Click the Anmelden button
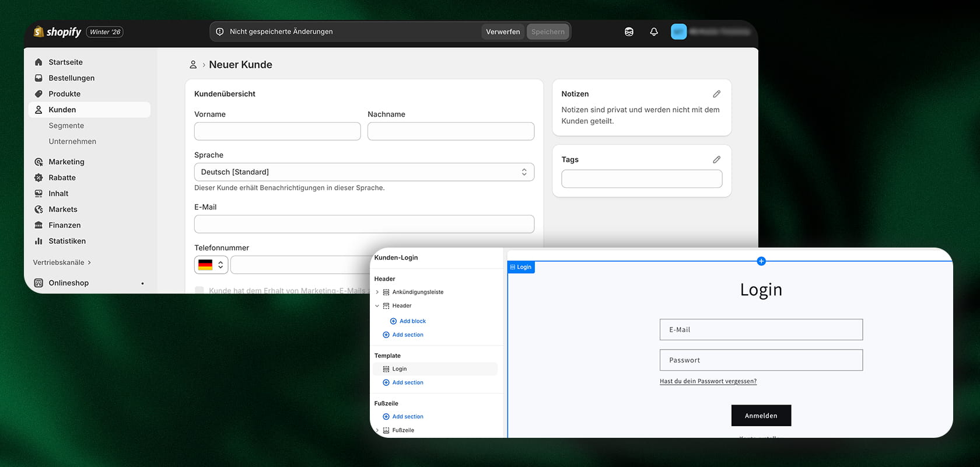The height and width of the screenshot is (467, 980). click(761, 416)
